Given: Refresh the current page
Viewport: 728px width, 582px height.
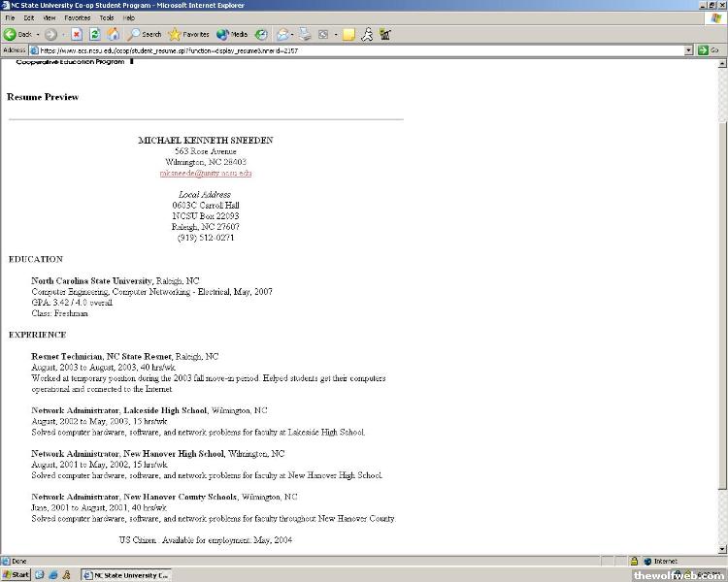Looking at the screenshot, I should coord(95,34).
